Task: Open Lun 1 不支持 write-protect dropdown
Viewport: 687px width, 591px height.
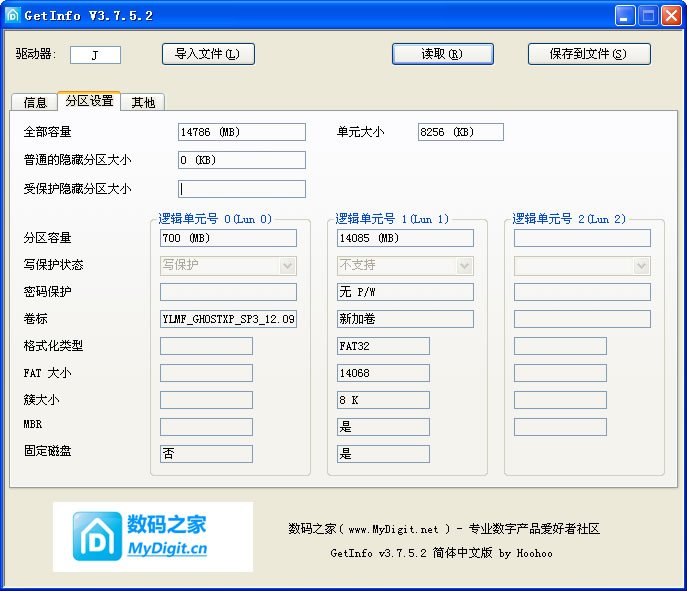Action: 464,266
